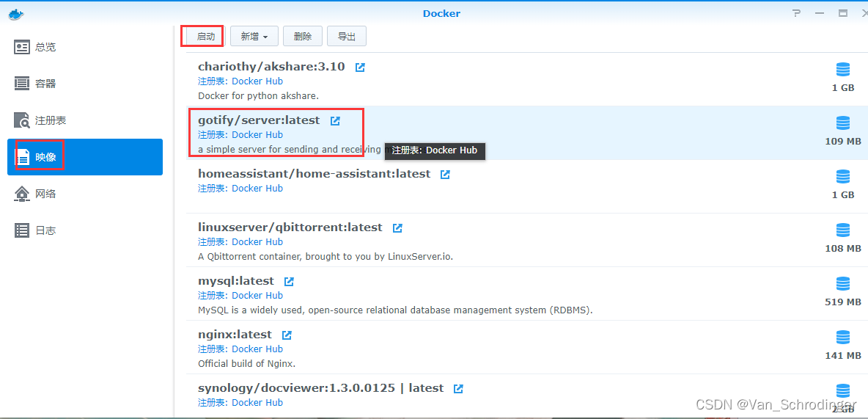
Task: Select the synology/docviewer:1.3.0.0125 image name
Action: (x=321, y=388)
